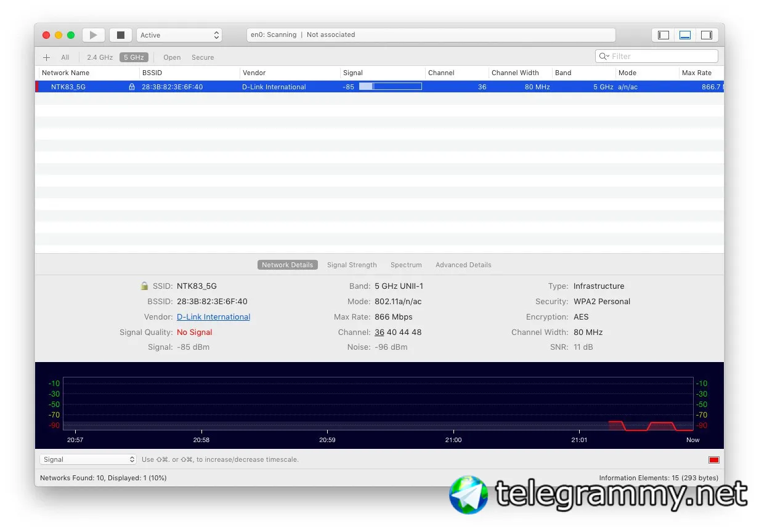
Task: Show only Secure networks
Action: coord(203,57)
